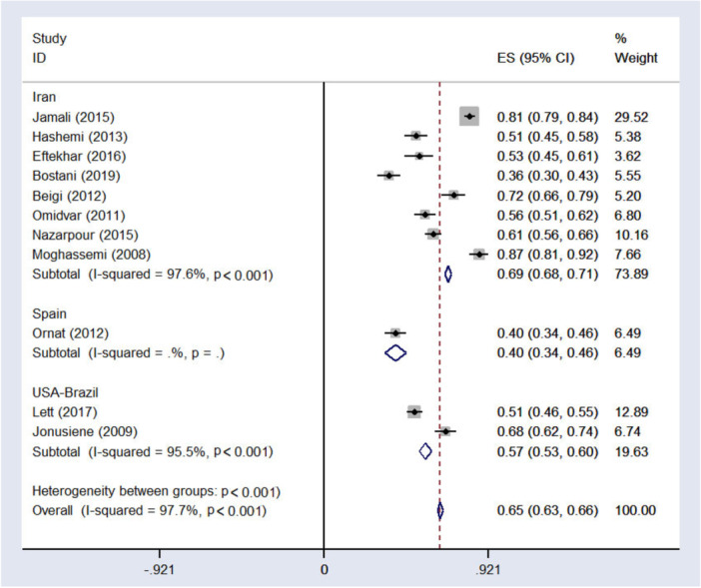Click the Iran subtotal diamond marker
The width and height of the screenshot is (701, 588).
pos(447,274)
